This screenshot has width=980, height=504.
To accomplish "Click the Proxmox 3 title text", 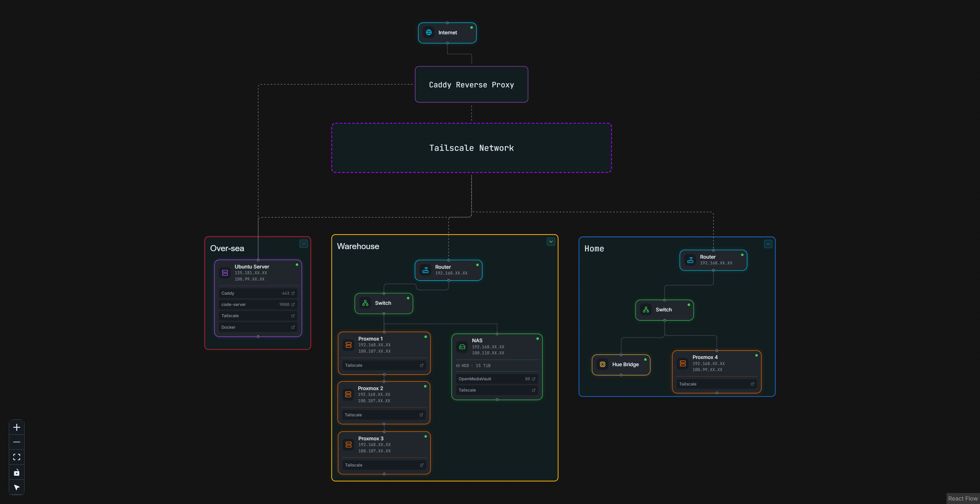I will 371,439.
